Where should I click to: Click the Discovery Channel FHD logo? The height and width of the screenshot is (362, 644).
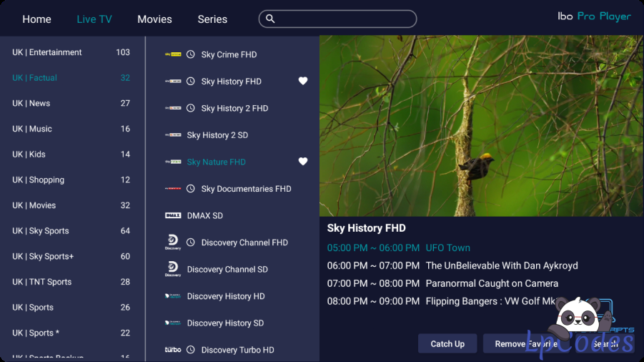click(173, 243)
